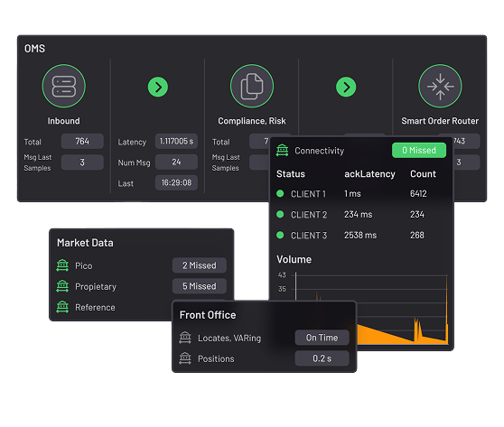This screenshot has height=427, width=504.
Task: Click the 0.2 s Positions badge
Action: coord(322,358)
